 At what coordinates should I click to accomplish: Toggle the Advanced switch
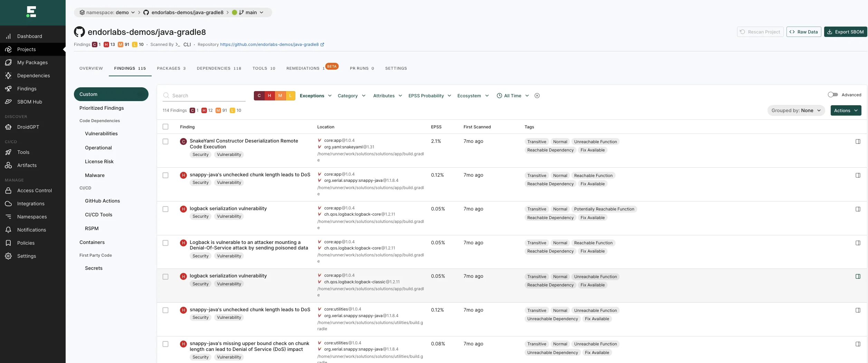coord(833,95)
